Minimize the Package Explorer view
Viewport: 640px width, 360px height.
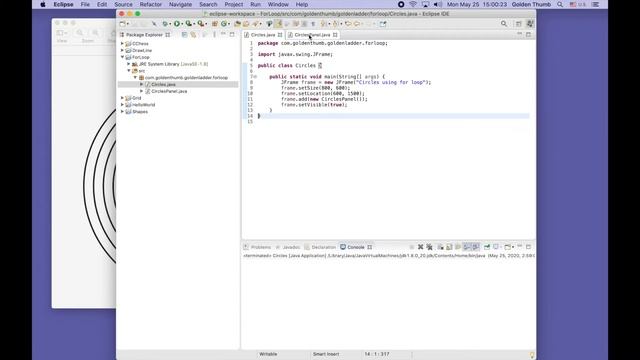tap(223, 34)
